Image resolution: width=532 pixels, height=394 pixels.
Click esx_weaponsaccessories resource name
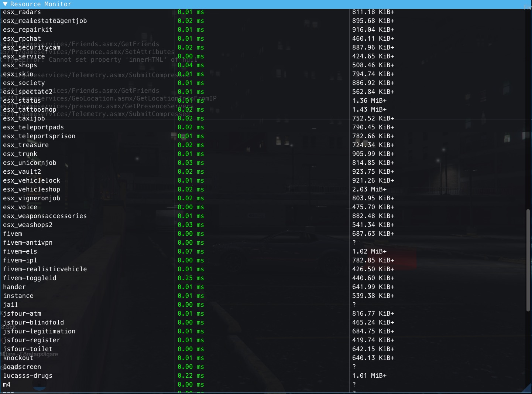(x=45, y=216)
